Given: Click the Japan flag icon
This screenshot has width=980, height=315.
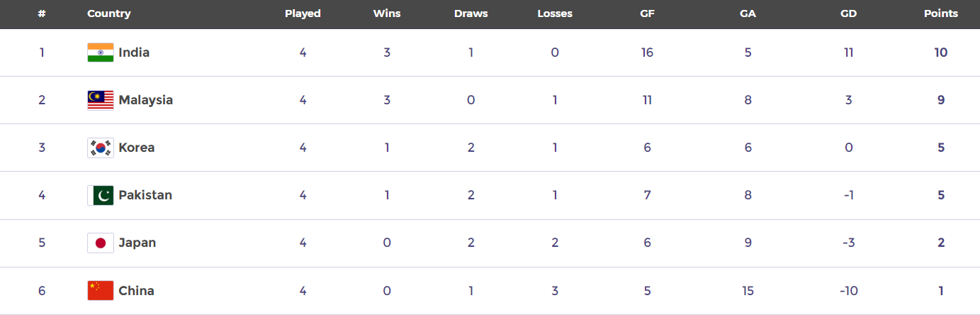Looking at the screenshot, I should click(101, 243).
